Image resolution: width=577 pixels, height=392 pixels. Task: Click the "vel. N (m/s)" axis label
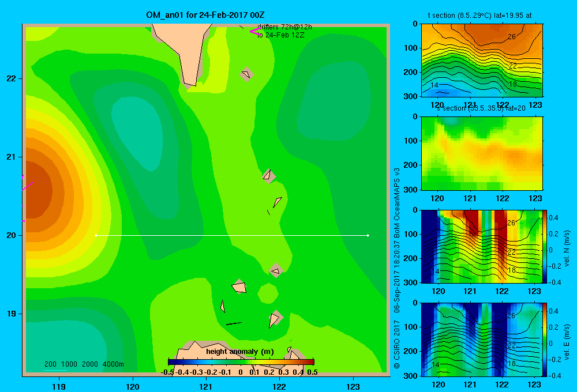point(567,248)
